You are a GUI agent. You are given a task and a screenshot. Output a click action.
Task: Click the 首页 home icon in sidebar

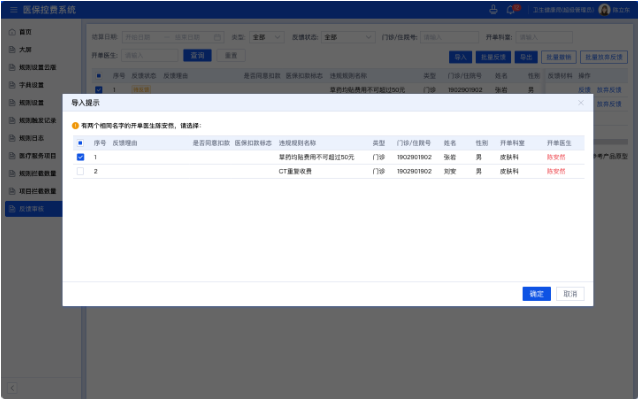pos(10,31)
